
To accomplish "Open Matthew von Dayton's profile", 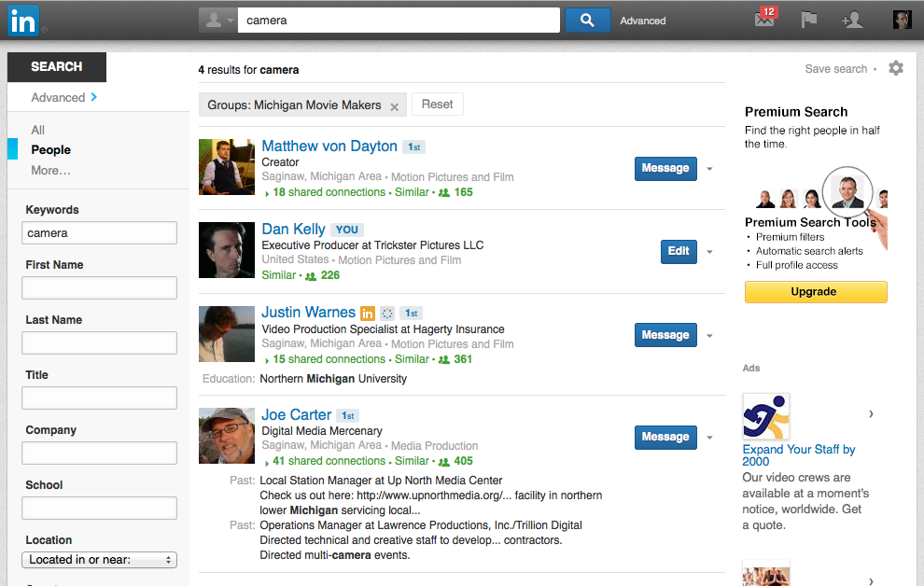I will [x=329, y=146].
